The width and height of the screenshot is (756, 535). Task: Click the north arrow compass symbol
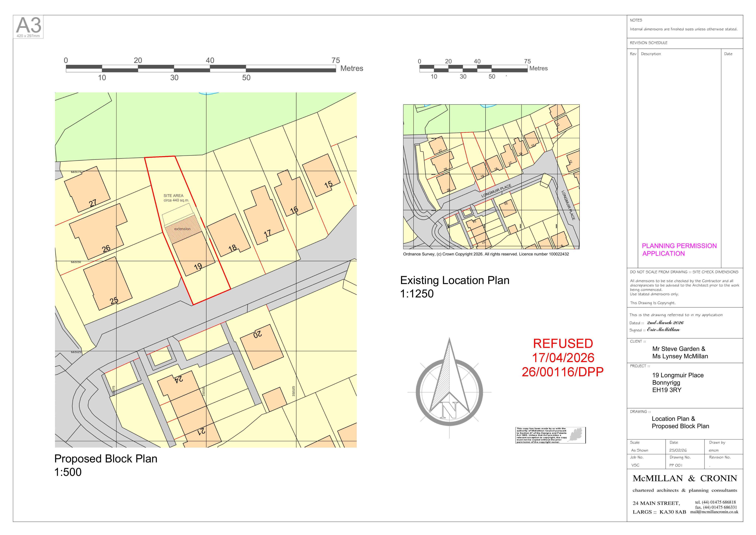pyautogui.click(x=449, y=388)
